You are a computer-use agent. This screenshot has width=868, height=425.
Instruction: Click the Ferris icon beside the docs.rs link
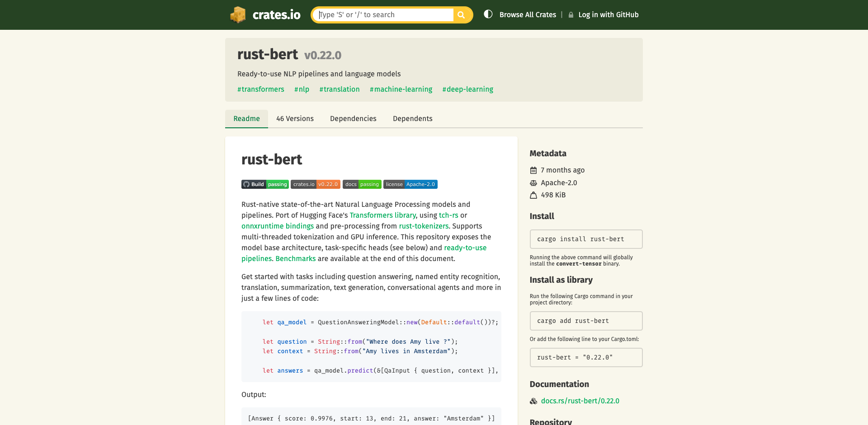[x=534, y=401]
